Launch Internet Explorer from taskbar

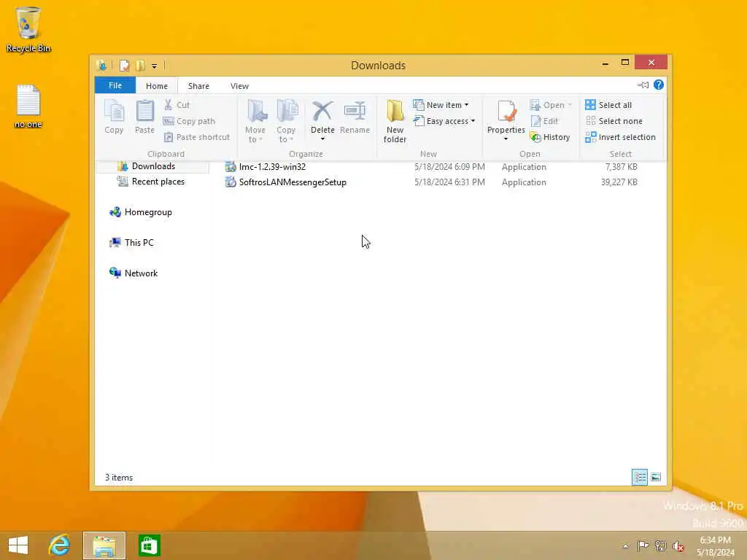click(60, 545)
